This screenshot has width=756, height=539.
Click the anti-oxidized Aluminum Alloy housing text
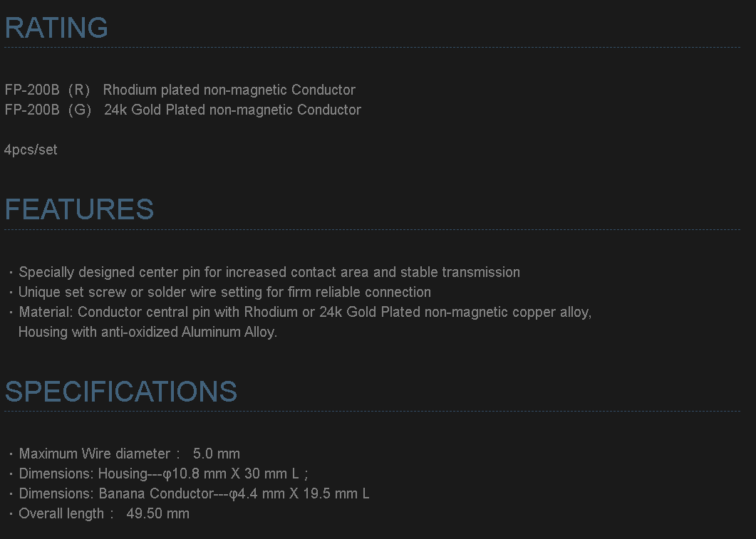click(x=147, y=332)
